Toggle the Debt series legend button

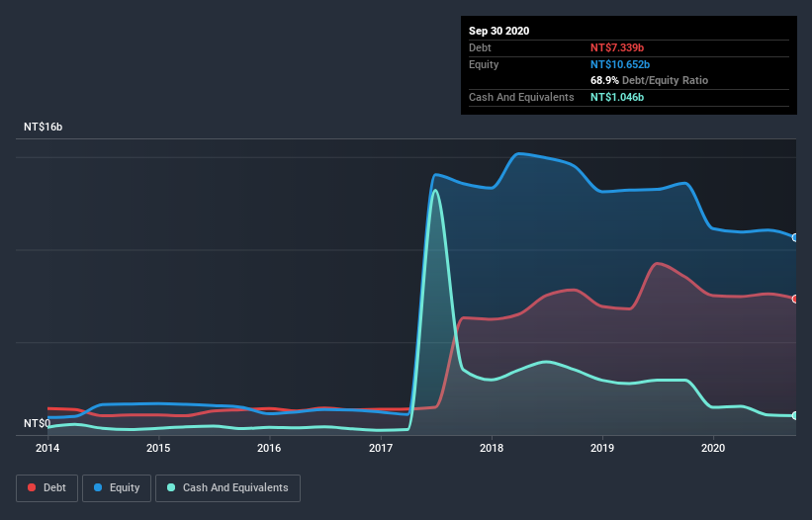coord(46,488)
